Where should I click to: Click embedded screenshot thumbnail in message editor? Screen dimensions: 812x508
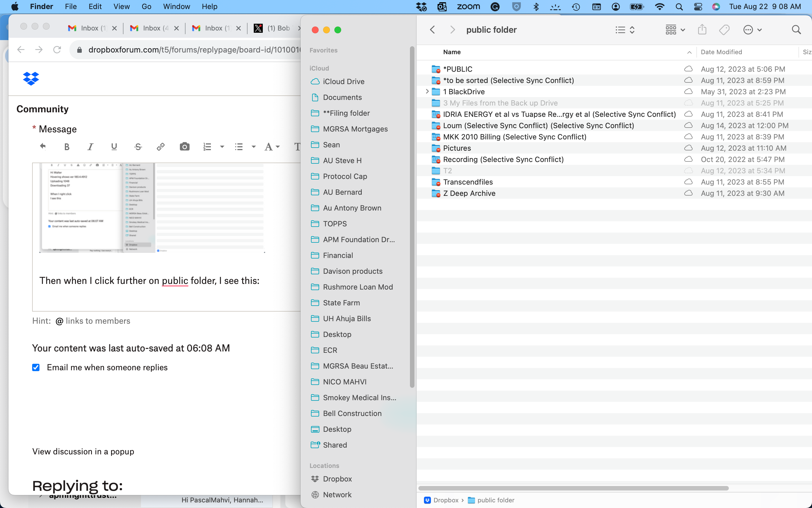pos(152,208)
